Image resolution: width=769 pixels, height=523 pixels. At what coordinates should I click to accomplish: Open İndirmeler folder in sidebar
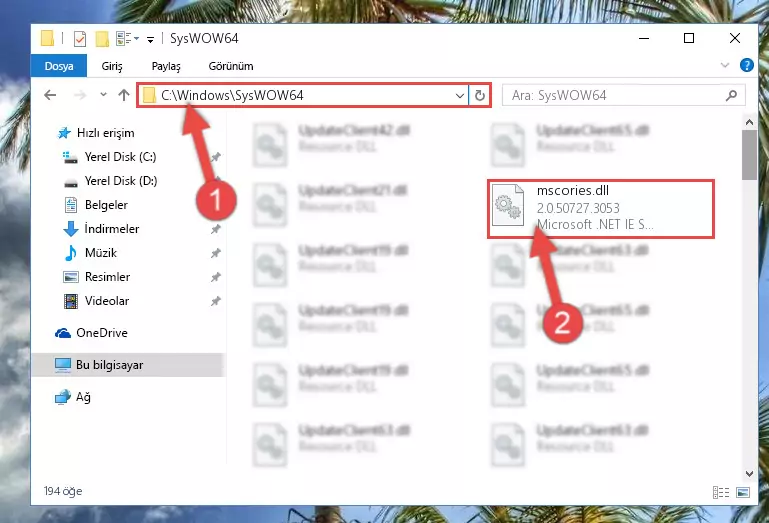tap(102, 229)
